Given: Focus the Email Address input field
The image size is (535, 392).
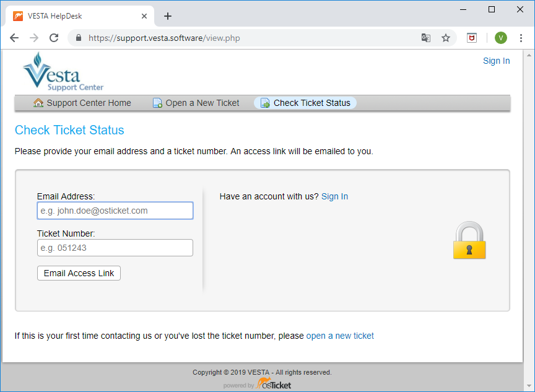Looking at the screenshot, I should tap(115, 211).
